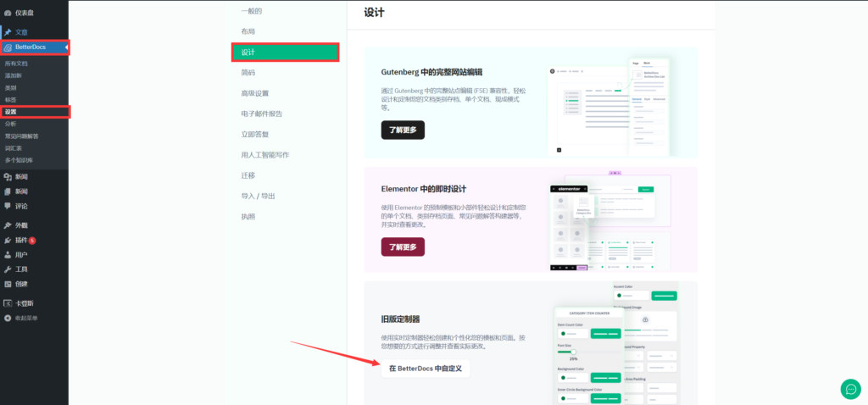Click the BetterDocs logo icon in sidebar
868x405 pixels.
(x=8, y=47)
